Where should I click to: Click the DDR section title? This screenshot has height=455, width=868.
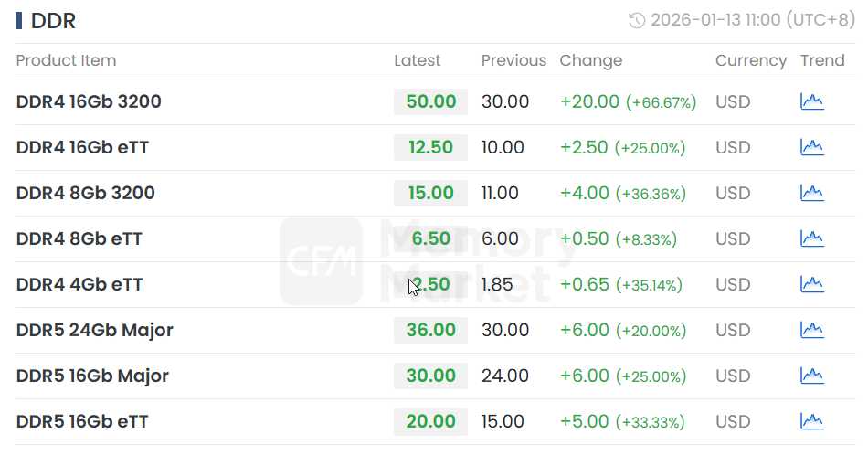click(53, 21)
